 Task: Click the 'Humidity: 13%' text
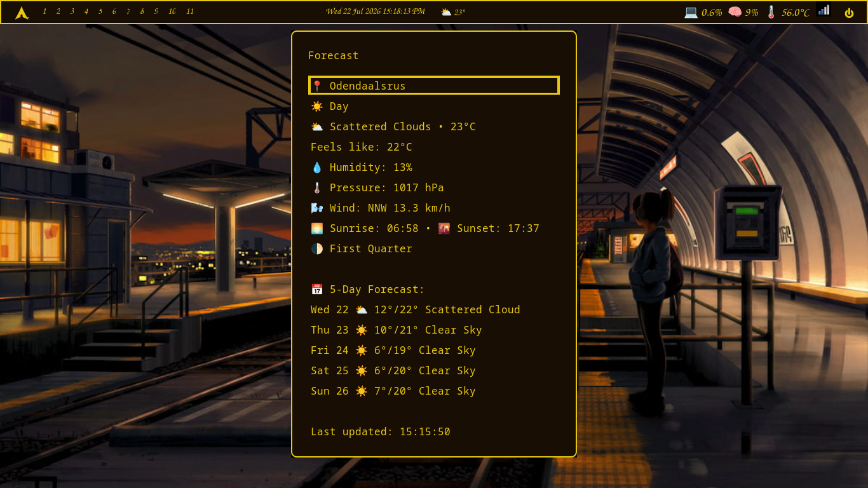371,167
